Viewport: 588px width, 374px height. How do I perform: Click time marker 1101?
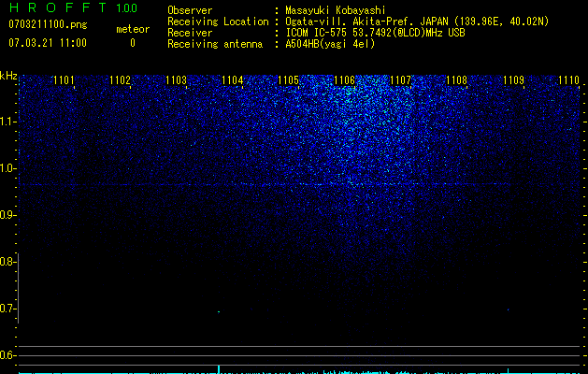[x=64, y=79]
